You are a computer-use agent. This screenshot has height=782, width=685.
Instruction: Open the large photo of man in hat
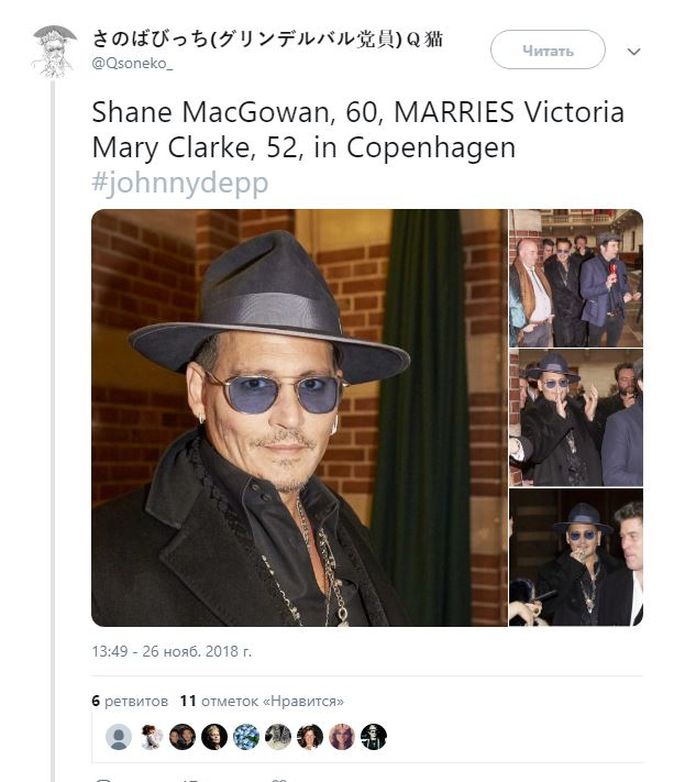click(x=299, y=417)
